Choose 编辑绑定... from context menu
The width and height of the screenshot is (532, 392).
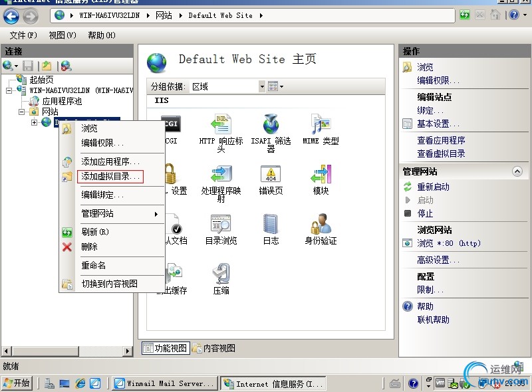102,195
